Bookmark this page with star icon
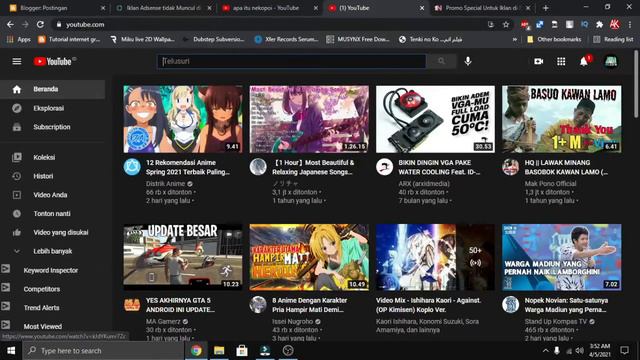 click(506, 24)
